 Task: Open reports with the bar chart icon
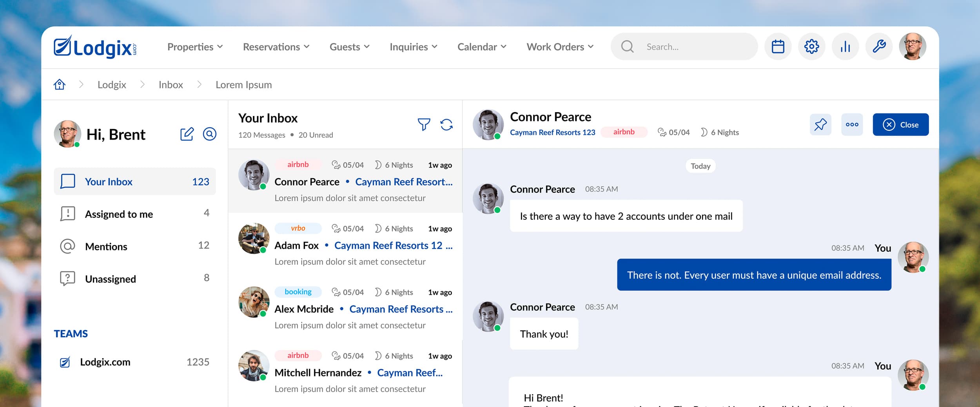point(845,47)
